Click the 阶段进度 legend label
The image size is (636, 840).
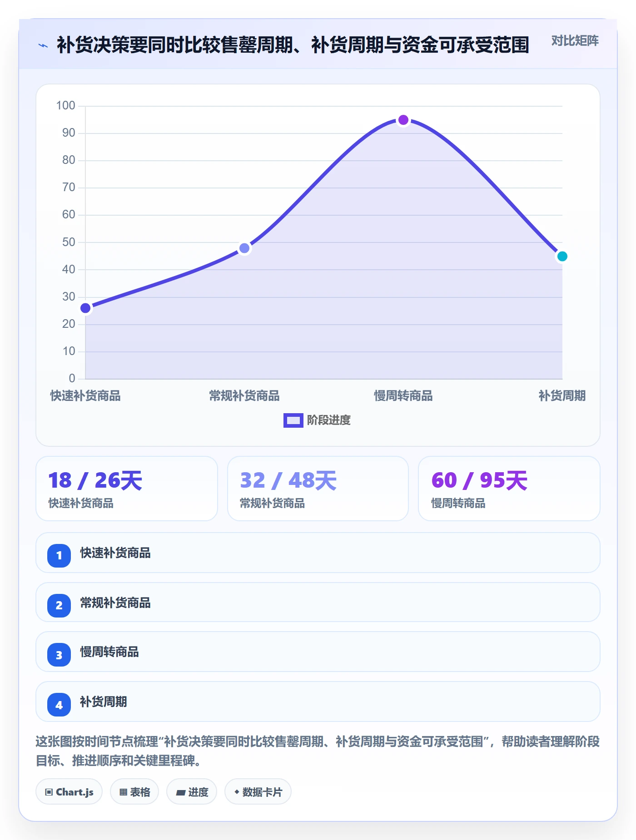329,420
